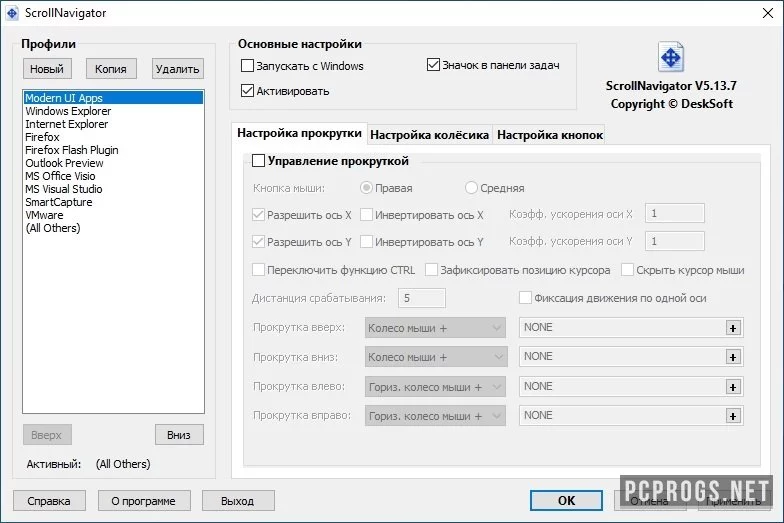Open the Прокрутка вверх dropdown
784x523 pixels.
435,328
